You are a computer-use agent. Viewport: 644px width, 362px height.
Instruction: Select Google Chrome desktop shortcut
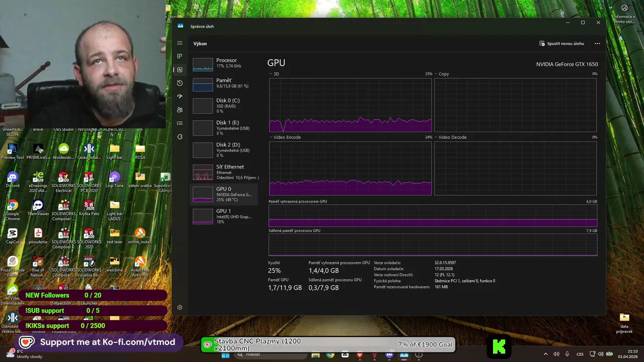13,210
